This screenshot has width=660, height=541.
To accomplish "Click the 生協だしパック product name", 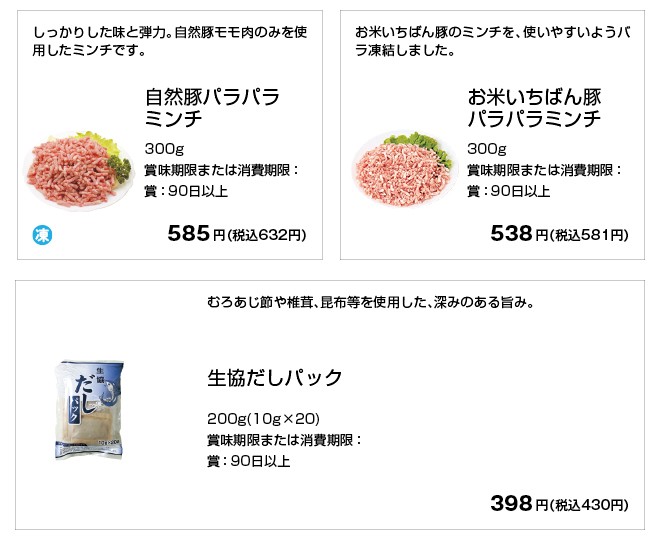I will click(275, 378).
